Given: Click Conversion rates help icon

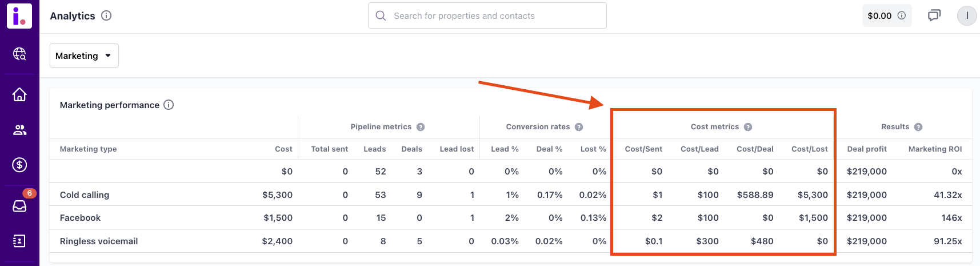Looking at the screenshot, I should tap(579, 127).
